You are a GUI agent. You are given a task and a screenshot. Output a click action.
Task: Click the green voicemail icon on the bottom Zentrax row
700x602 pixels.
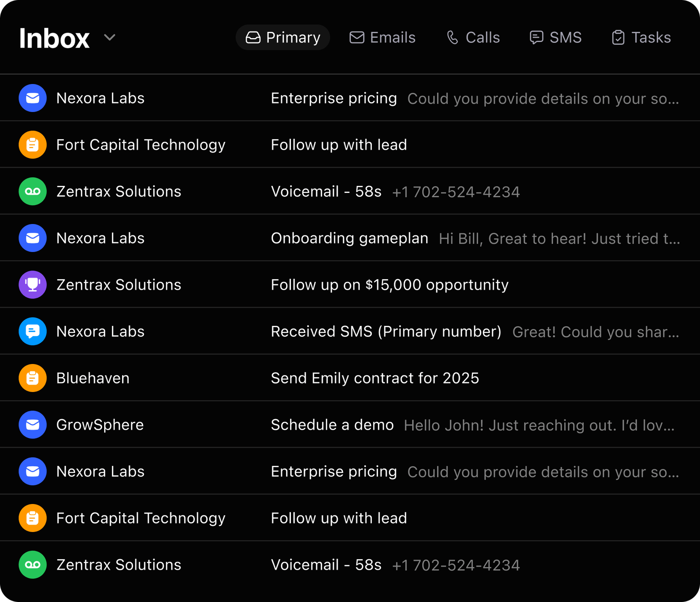click(32, 564)
